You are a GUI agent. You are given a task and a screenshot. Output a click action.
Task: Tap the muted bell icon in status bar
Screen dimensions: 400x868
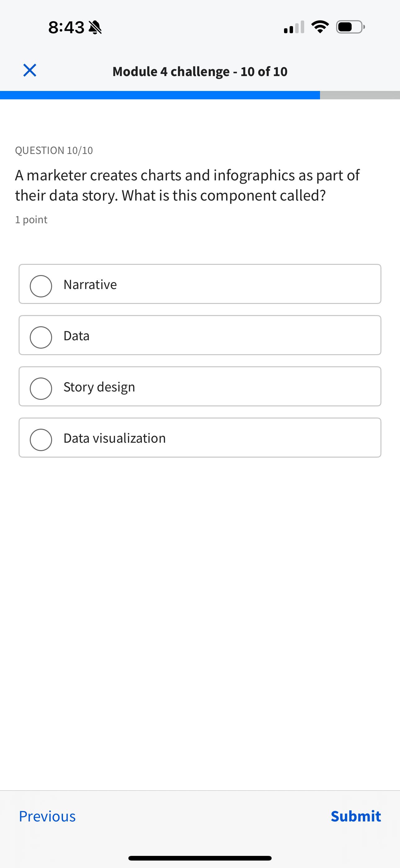point(95,27)
